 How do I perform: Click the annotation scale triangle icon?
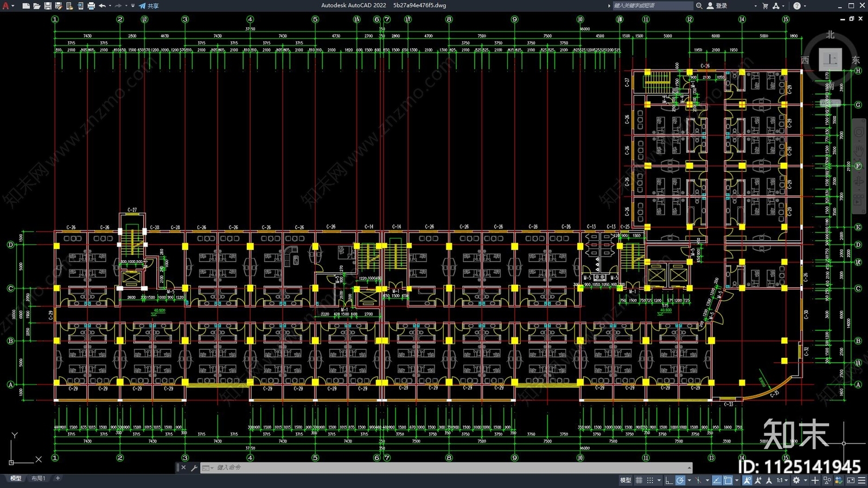tap(769, 480)
